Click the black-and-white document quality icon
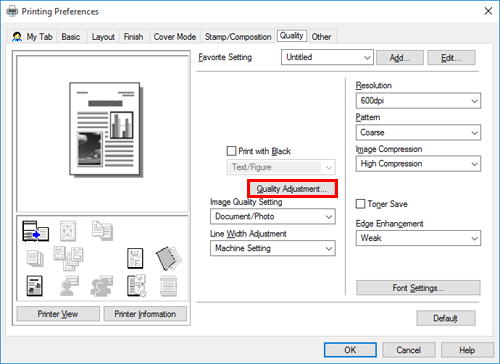This screenshot has width=500, height=364. pos(34,286)
